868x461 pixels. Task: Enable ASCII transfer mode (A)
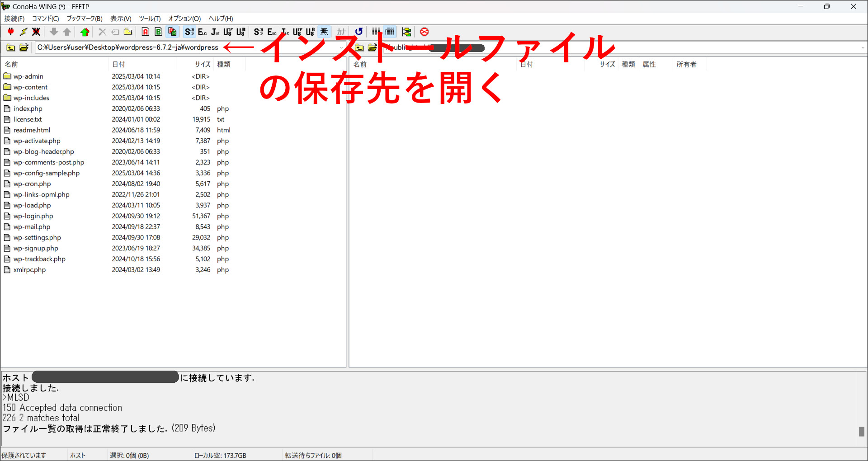pos(146,32)
